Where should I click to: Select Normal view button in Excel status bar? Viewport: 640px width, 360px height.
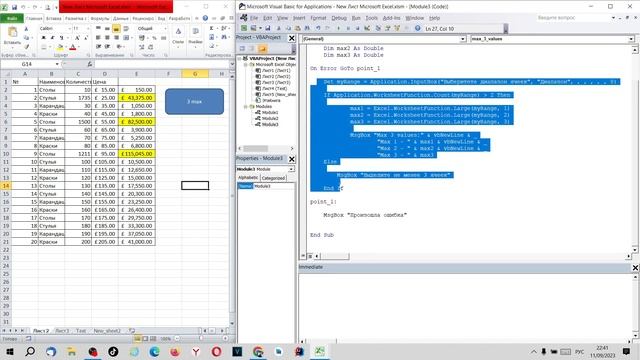[138, 339]
